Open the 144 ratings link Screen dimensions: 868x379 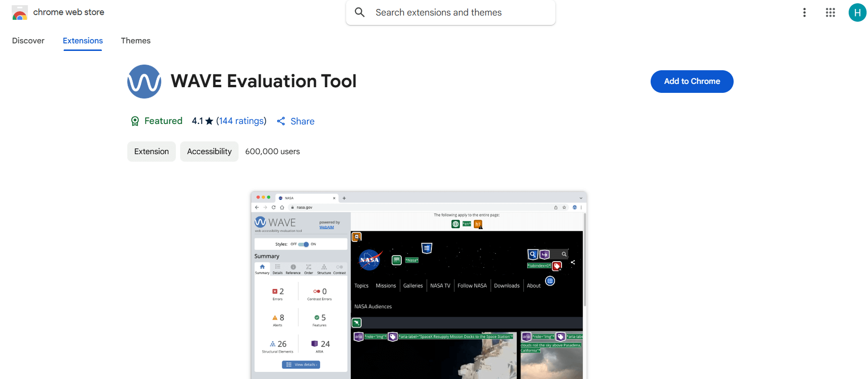pyautogui.click(x=241, y=121)
